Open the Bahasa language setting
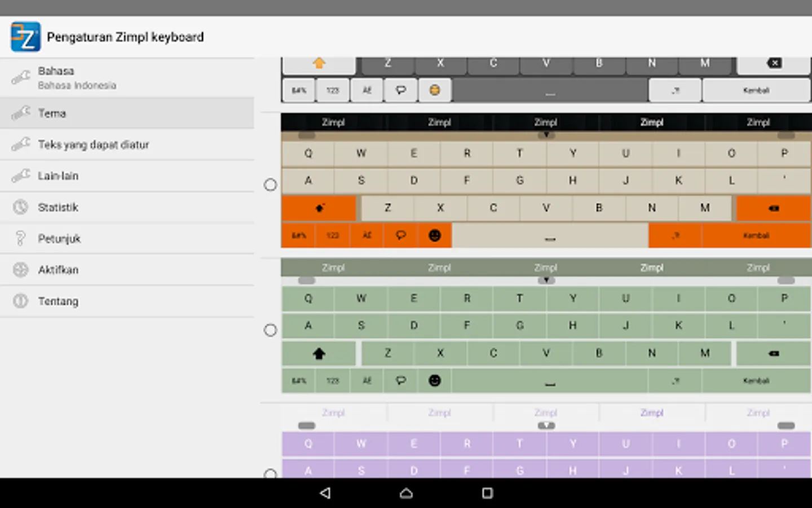 (x=127, y=78)
